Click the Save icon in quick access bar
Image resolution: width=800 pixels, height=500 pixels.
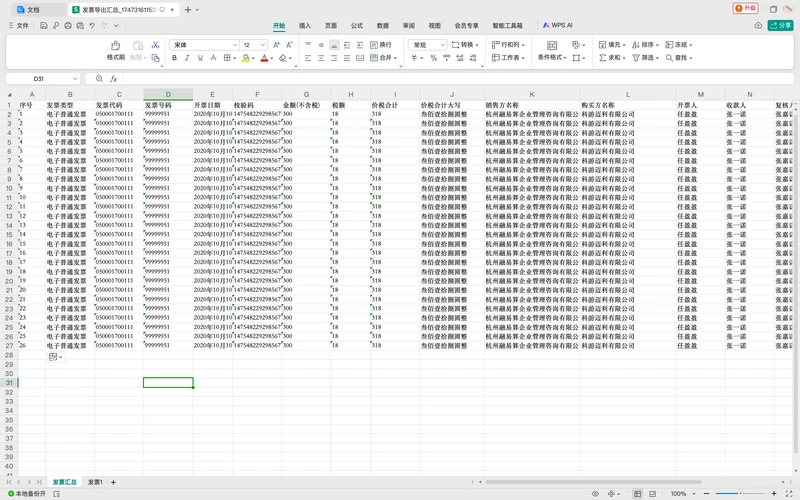(44, 26)
